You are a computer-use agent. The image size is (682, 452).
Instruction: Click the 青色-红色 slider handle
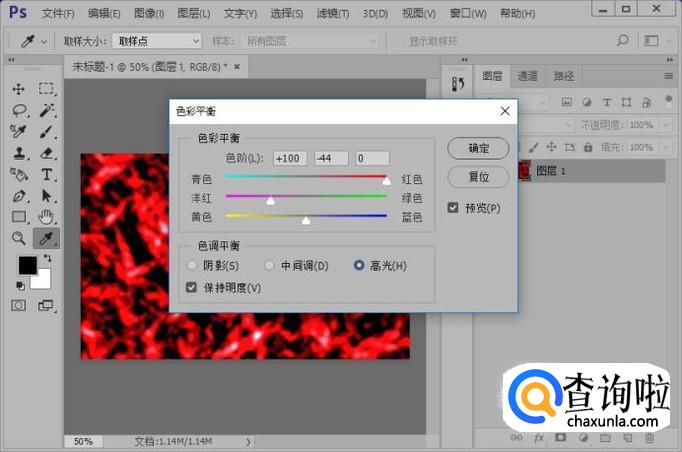click(x=386, y=181)
